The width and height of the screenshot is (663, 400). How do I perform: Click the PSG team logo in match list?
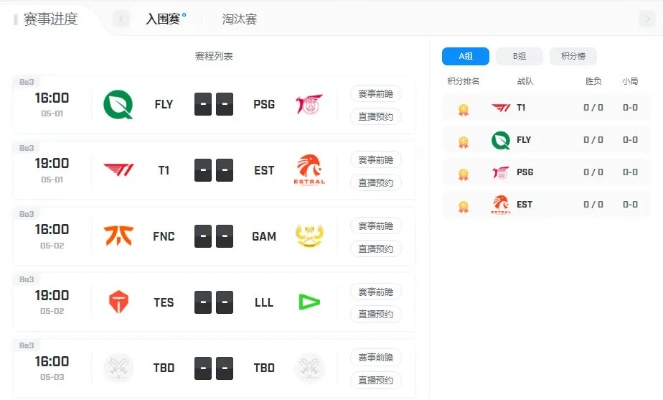[309, 104]
